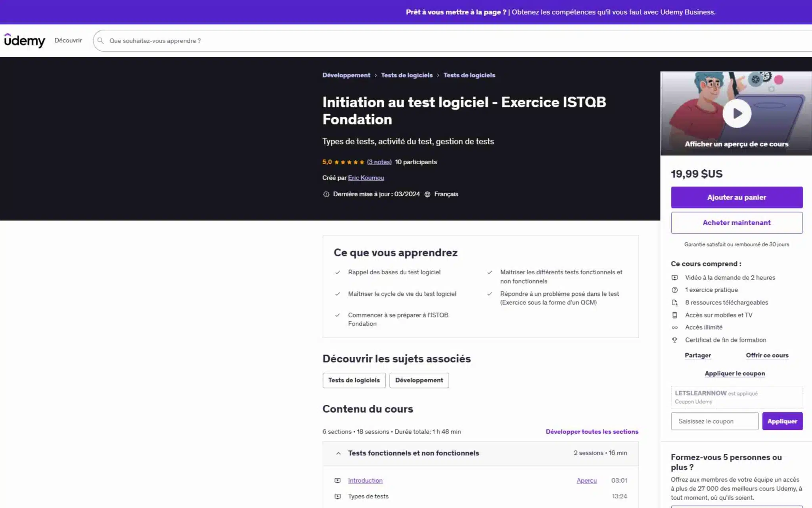This screenshot has width=812, height=508.
Task: Select Tests de logiciels topic tag
Action: pos(354,380)
